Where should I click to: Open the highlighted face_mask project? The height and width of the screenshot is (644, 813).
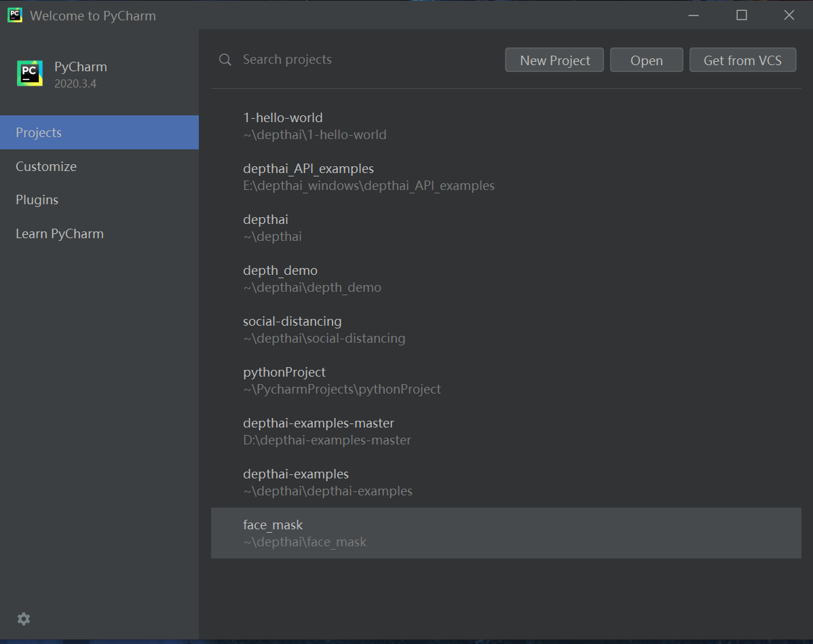pos(506,533)
